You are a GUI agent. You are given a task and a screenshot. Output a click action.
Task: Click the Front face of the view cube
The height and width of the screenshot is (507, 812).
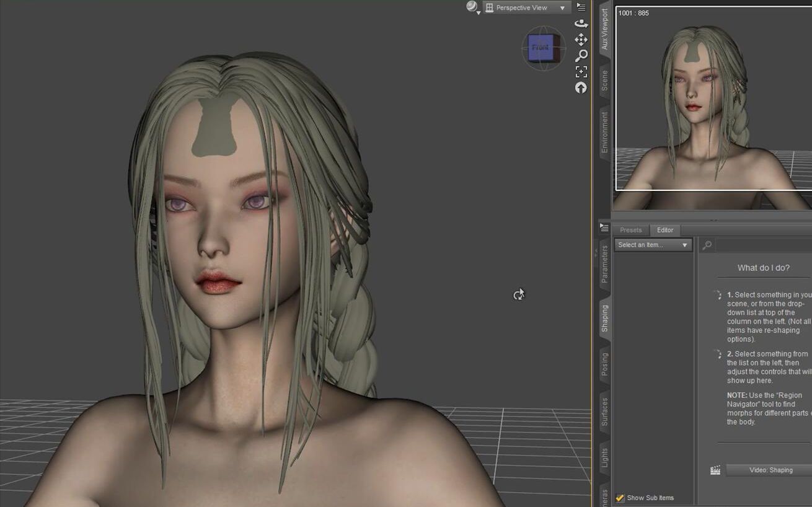[542, 47]
